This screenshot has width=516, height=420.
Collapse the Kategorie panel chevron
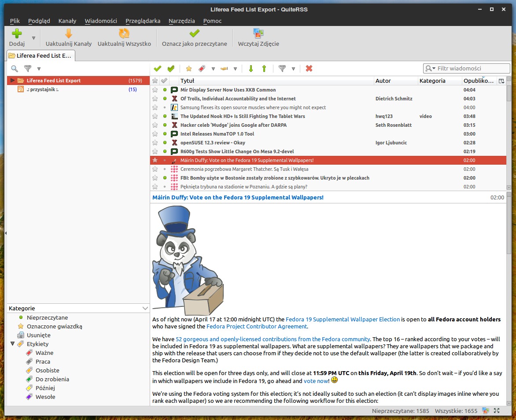pyautogui.click(x=145, y=309)
